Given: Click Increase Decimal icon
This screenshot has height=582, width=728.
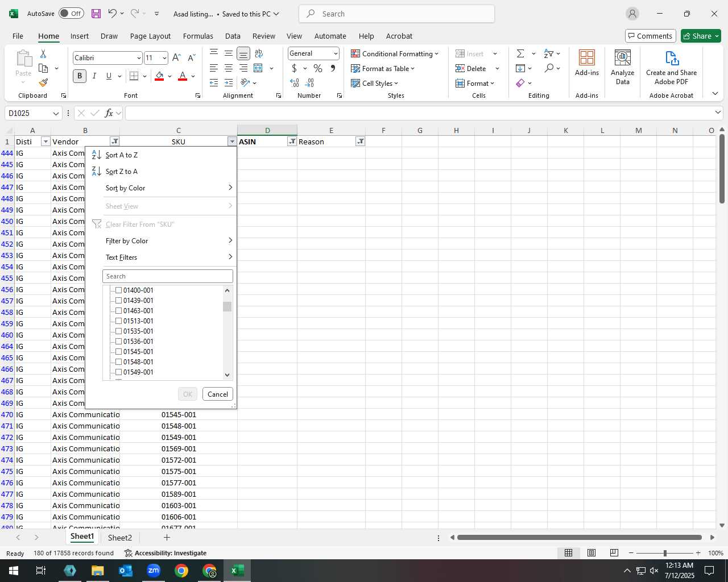Looking at the screenshot, I should [295, 83].
